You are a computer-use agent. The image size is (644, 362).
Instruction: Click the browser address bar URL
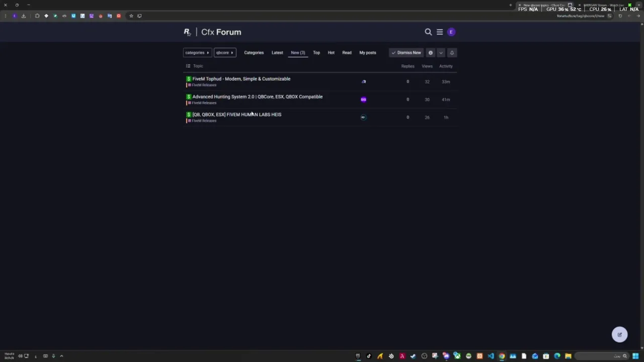point(581,16)
